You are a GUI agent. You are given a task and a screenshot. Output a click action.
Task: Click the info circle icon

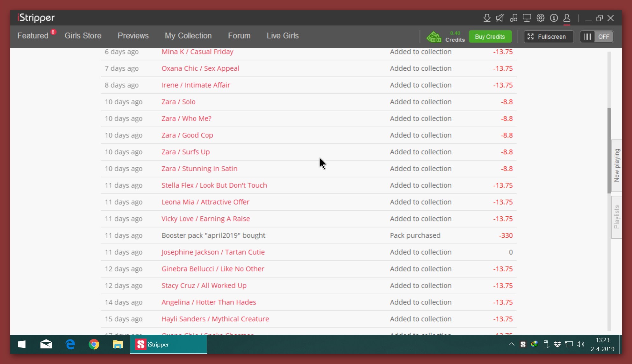click(554, 18)
